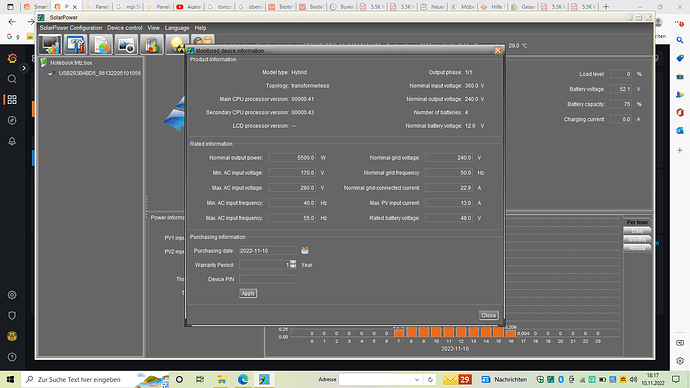Screen dimensions: 690x388
Task: Click the Apply button in Purchasing information
Action: (x=248, y=293)
